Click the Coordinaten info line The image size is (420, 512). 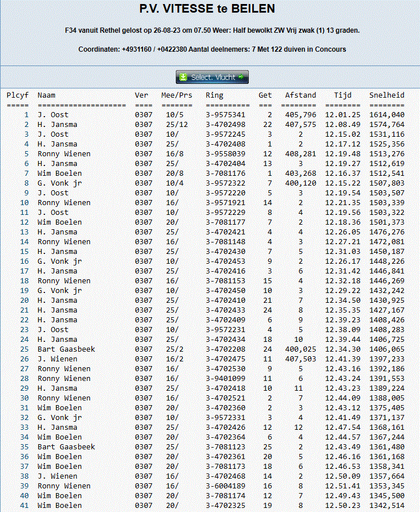[x=212, y=49]
